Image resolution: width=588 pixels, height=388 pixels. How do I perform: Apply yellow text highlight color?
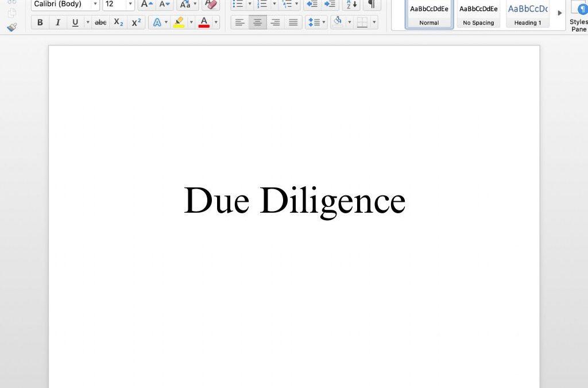(179, 22)
